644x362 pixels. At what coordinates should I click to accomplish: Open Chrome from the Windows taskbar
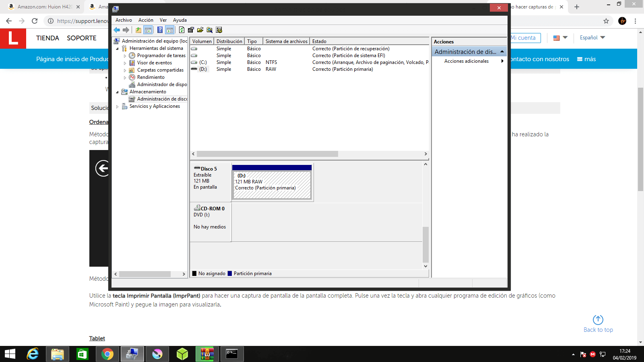pos(107,354)
